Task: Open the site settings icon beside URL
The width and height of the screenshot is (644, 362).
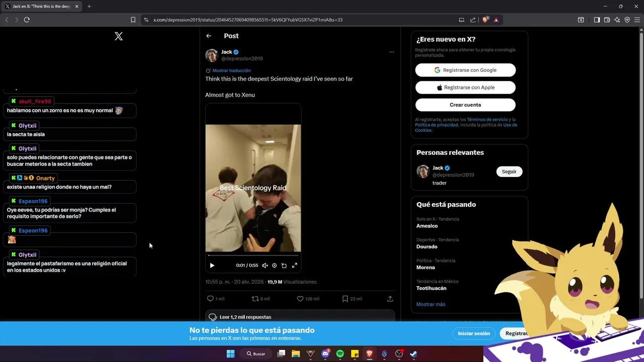Action: pos(146,20)
